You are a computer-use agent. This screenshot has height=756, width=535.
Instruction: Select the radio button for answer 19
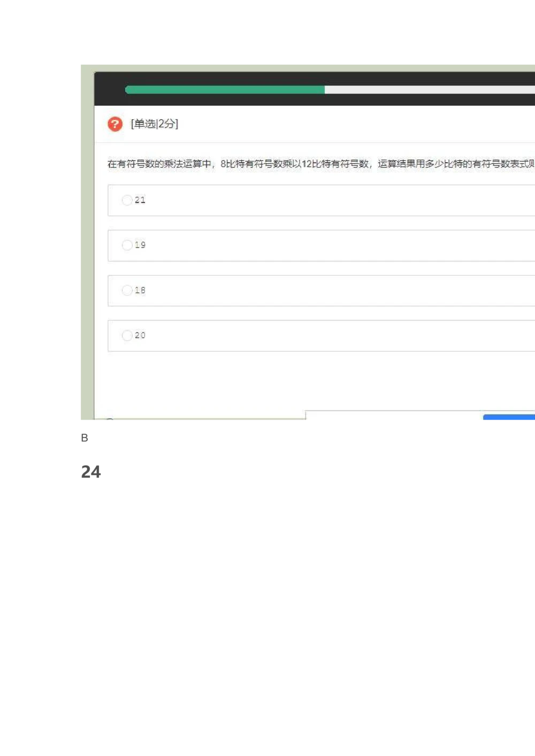pos(127,245)
